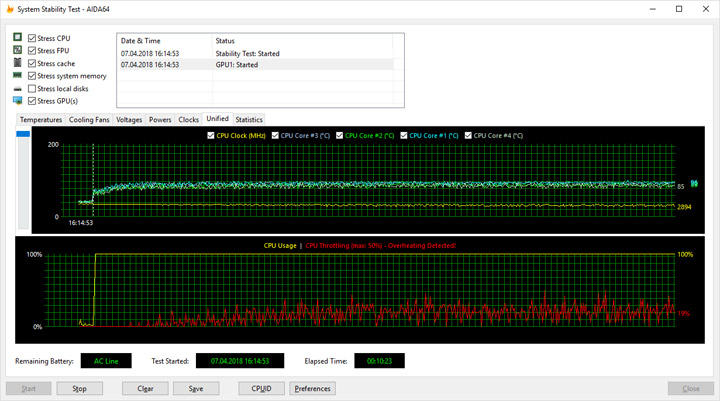This screenshot has height=401, width=720.
Task: Select the 'Stability Test: Started' log row
Action: point(255,53)
